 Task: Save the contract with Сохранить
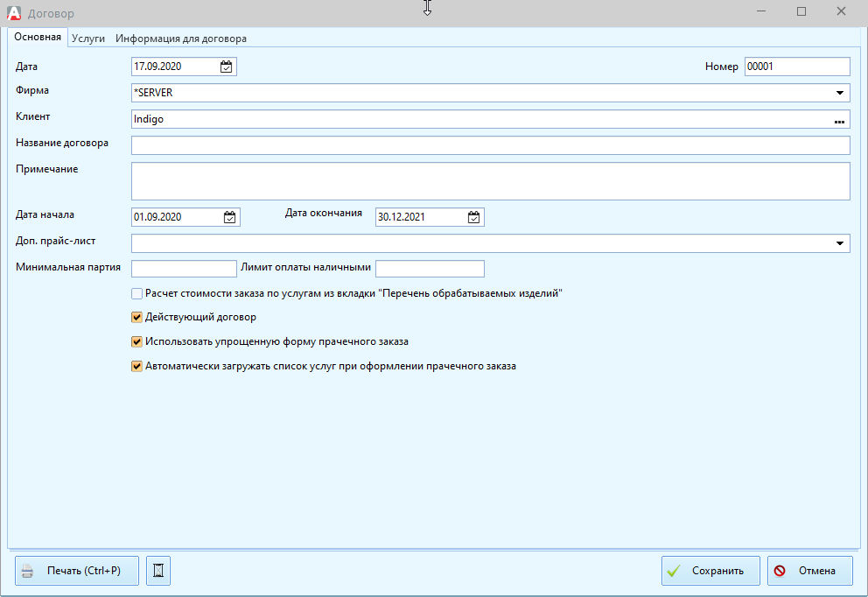click(x=710, y=571)
